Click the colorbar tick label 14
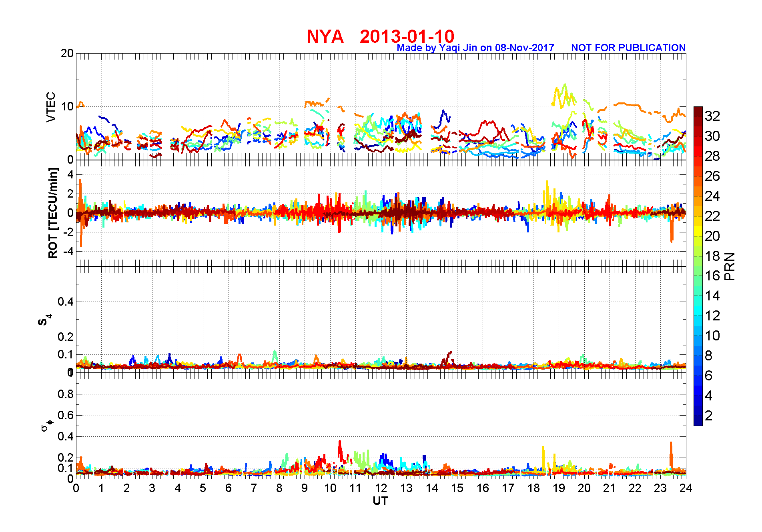The image size is (762, 532). [x=712, y=296]
